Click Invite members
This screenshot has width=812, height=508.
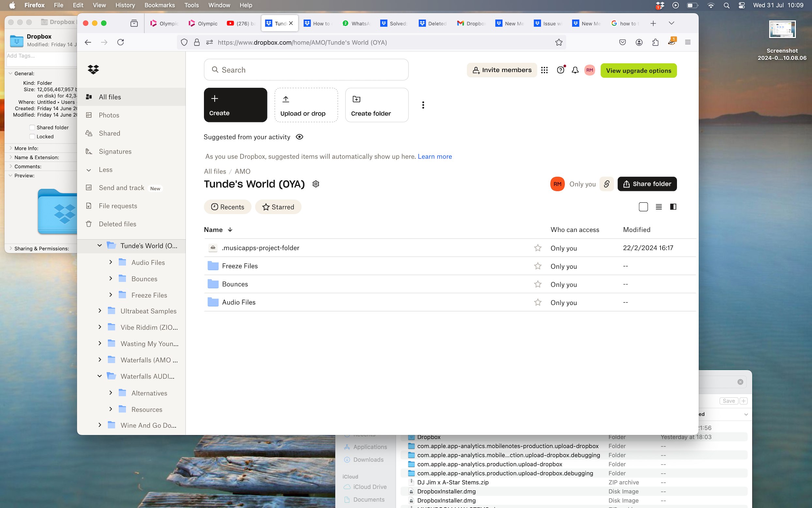point(502,70)
